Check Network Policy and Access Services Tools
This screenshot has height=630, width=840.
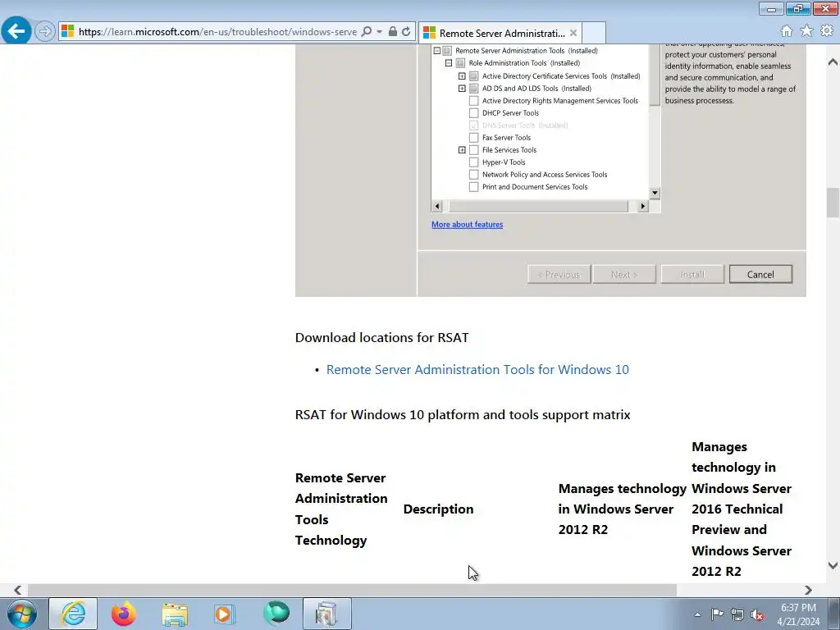pos(473,175)
